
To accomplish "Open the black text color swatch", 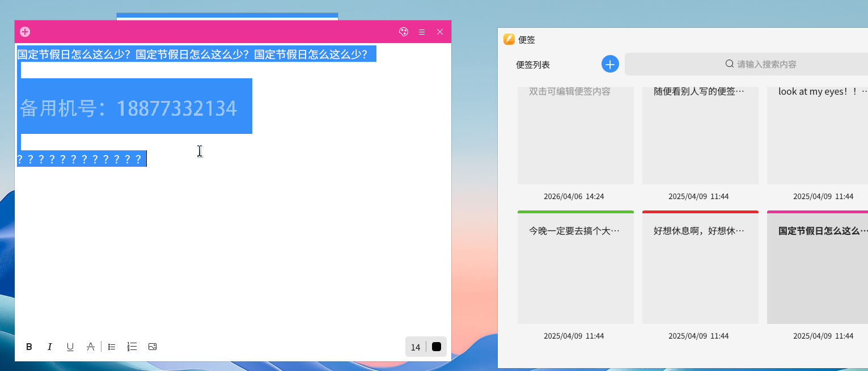I will [x=437, y=347].
